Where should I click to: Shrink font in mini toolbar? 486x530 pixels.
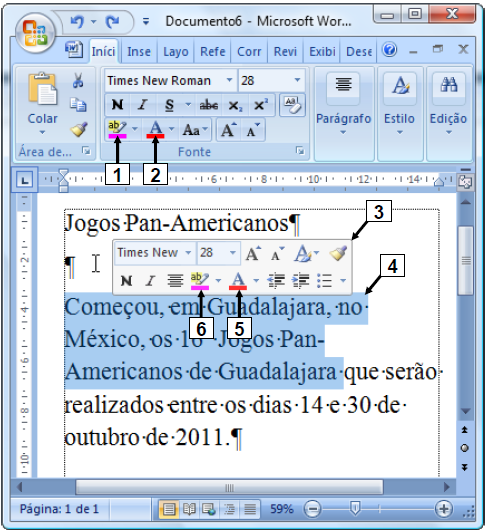click(x=278, y=253)
